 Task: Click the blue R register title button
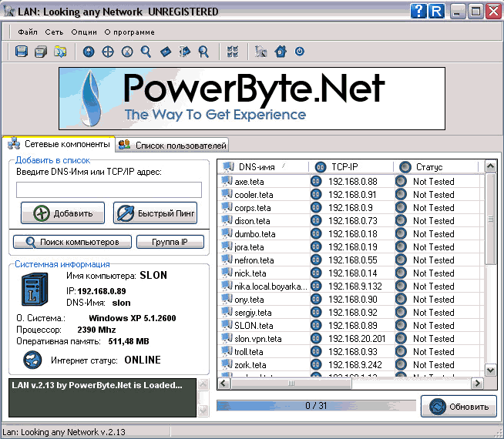pyautogui.click(x=436, y=12)
